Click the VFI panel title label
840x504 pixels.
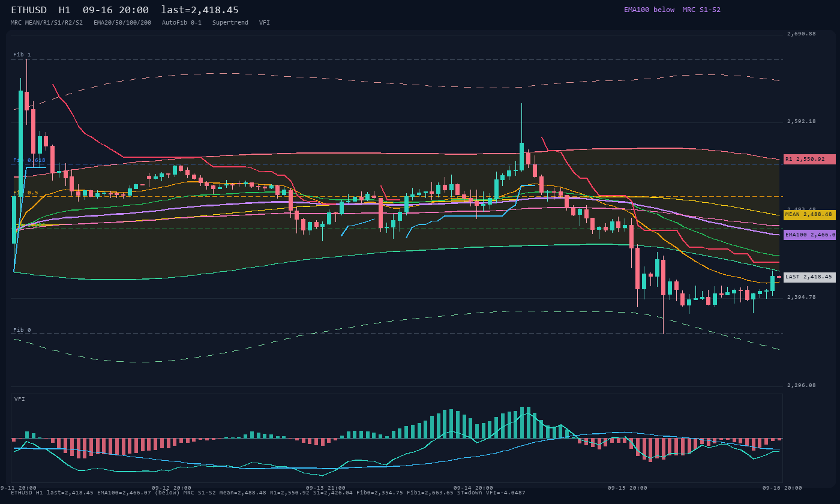(x=20, y=399)
